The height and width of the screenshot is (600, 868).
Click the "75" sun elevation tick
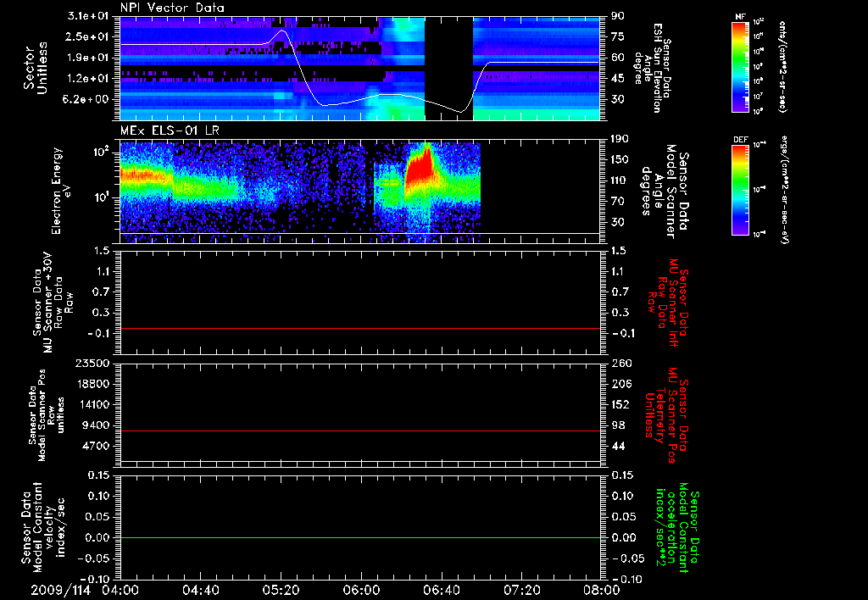click(x=618, y=36)
